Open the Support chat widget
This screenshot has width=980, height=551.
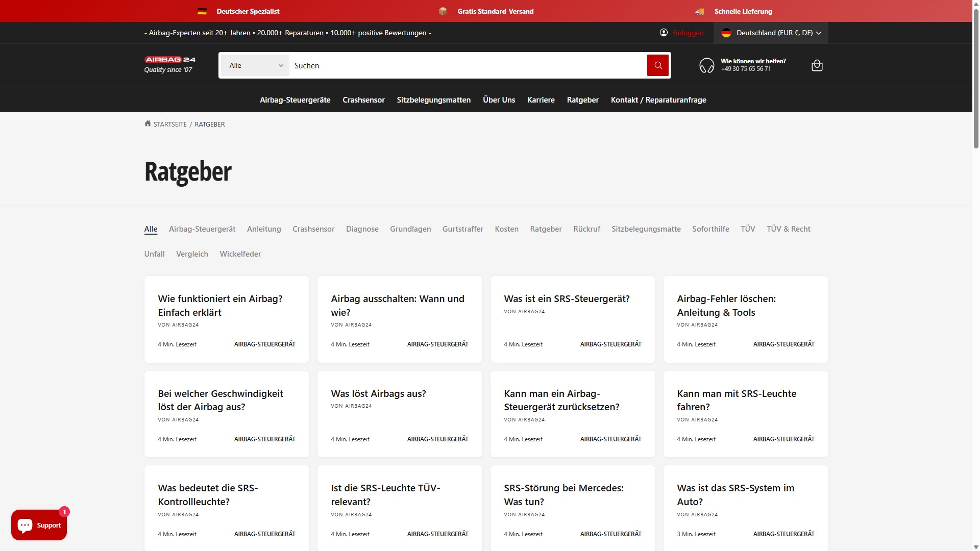coord(39,525)
